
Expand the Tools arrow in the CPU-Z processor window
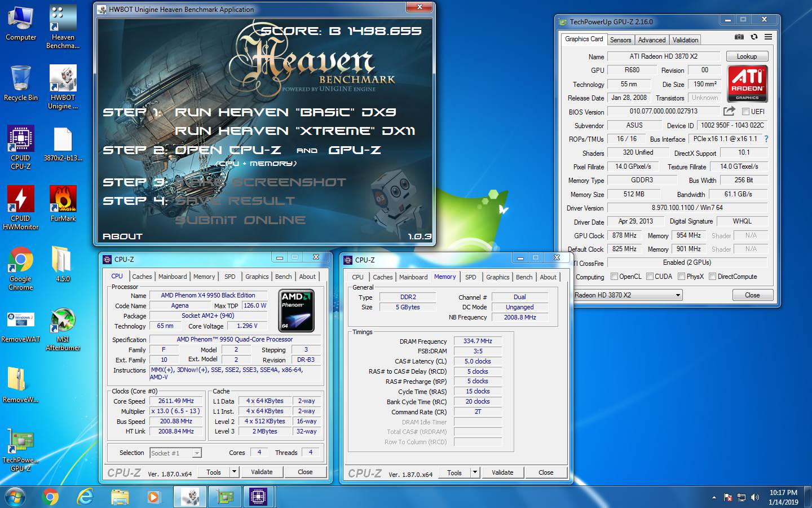234,472
